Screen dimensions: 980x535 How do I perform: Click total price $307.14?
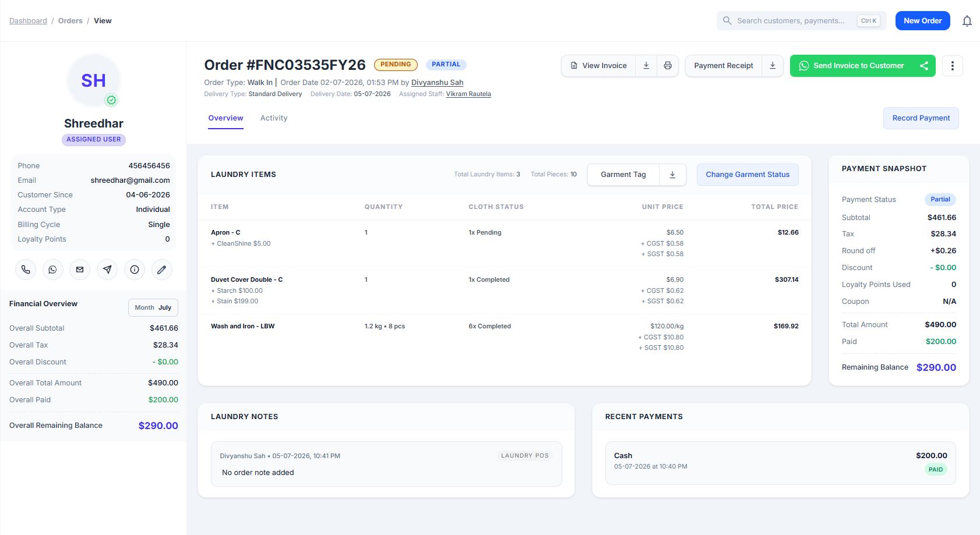[x=787, y=280]
